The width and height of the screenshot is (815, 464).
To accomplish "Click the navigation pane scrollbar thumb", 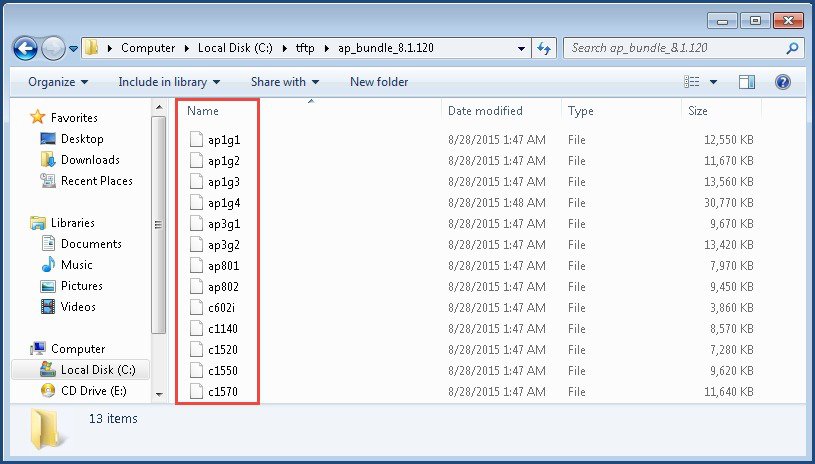I will (159, 225).
